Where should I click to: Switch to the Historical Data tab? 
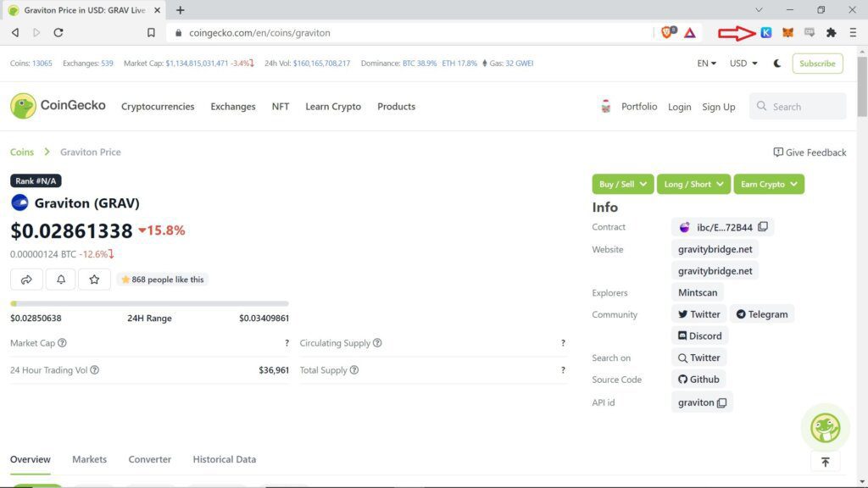click(224, 459)
